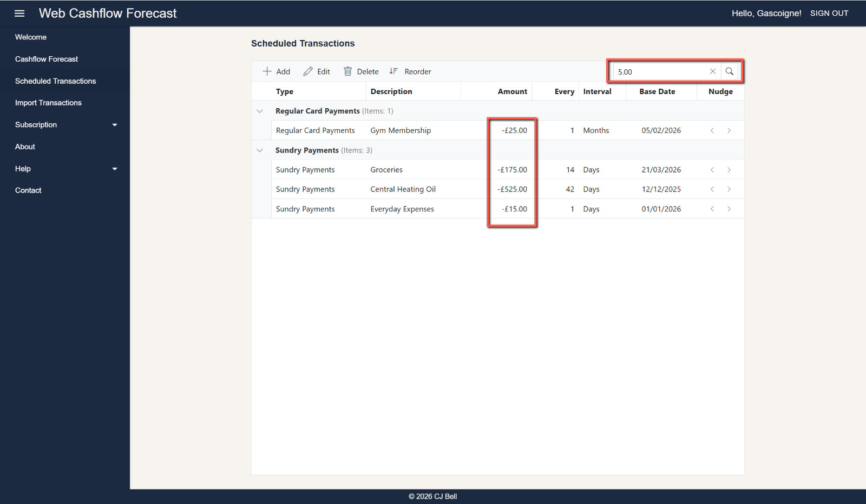Open Cashflow Forecast from sidebar
Viewport: 866px width, 504px height.
coord(47,59)
